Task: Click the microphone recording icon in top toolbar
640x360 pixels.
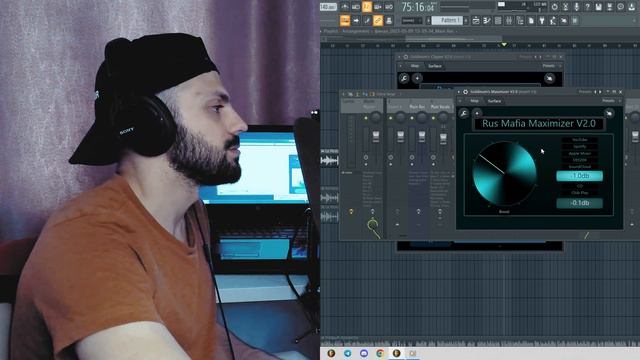Action: click(x=576, y=7)
